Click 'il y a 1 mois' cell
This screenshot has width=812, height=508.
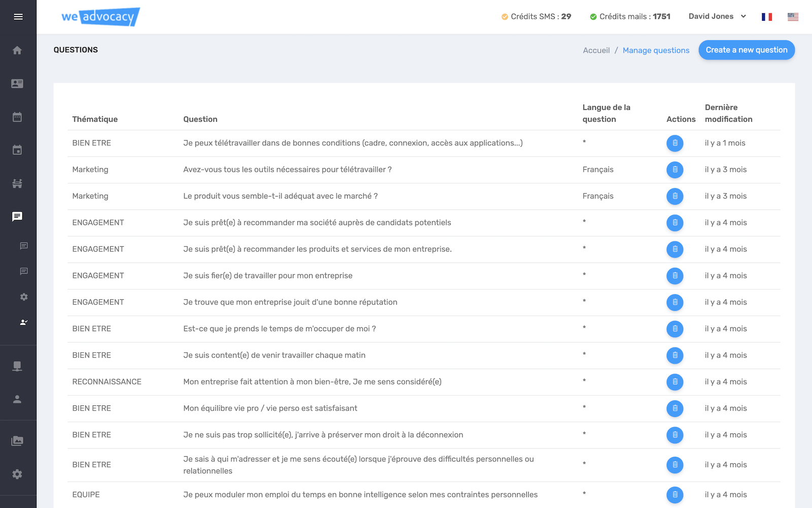point(725,143)
